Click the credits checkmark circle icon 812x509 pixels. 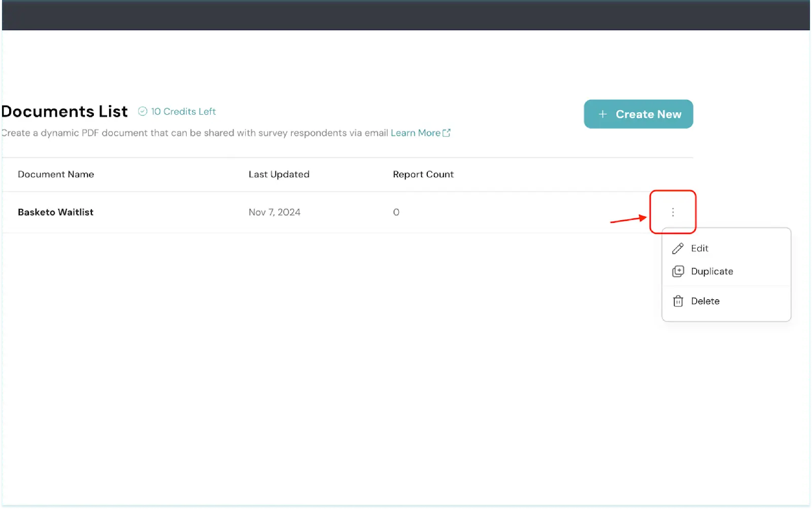pyautogui.click(x=143, y=112)
